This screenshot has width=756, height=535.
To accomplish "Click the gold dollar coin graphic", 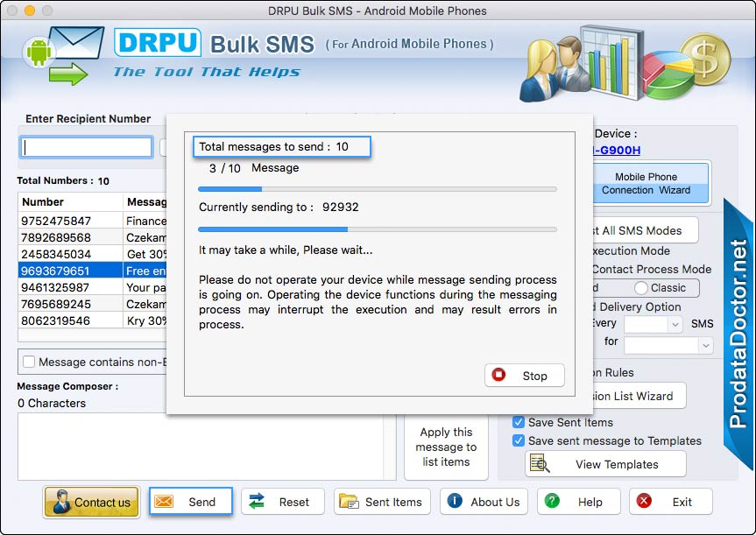I will click(x=705, y=59).
